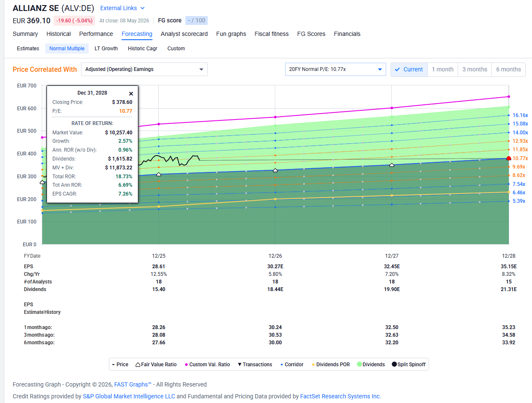
Task: Close the Dec 31, 2028 tooltip popup
Action: 131,94
